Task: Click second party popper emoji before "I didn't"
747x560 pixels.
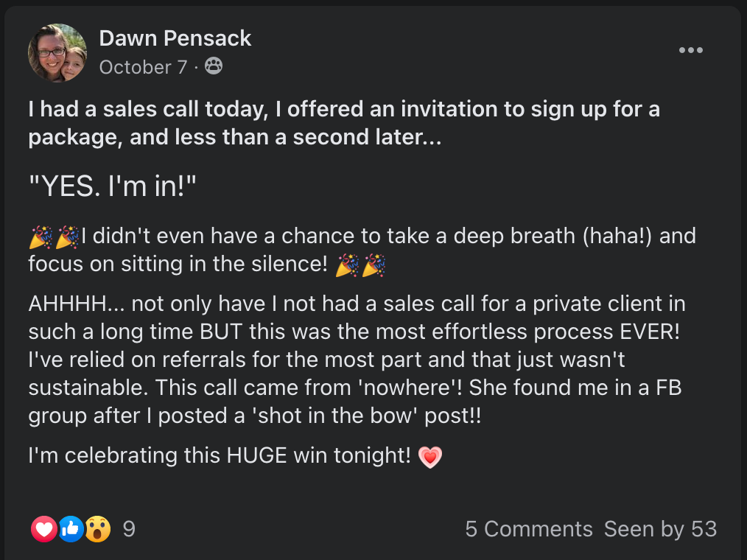Action: pos(67,237)
